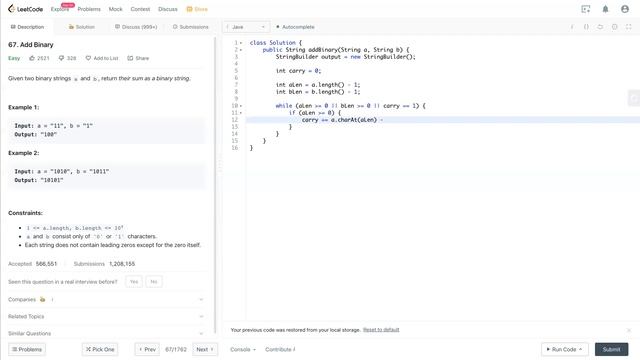640x360 pixels.
Task: Switch to the Discuss (999+) tab
Action: click(x=136, y=27)
